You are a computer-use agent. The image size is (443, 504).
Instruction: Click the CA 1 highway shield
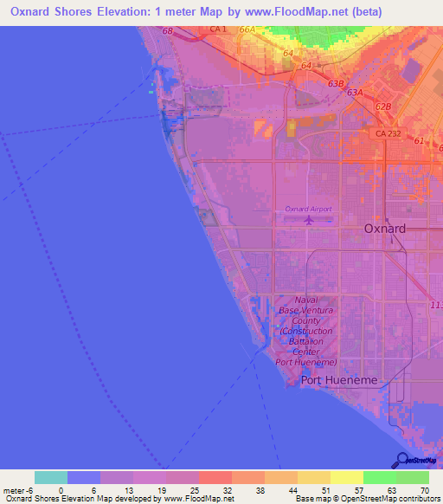pyautogui.click(x=218, y=29)
